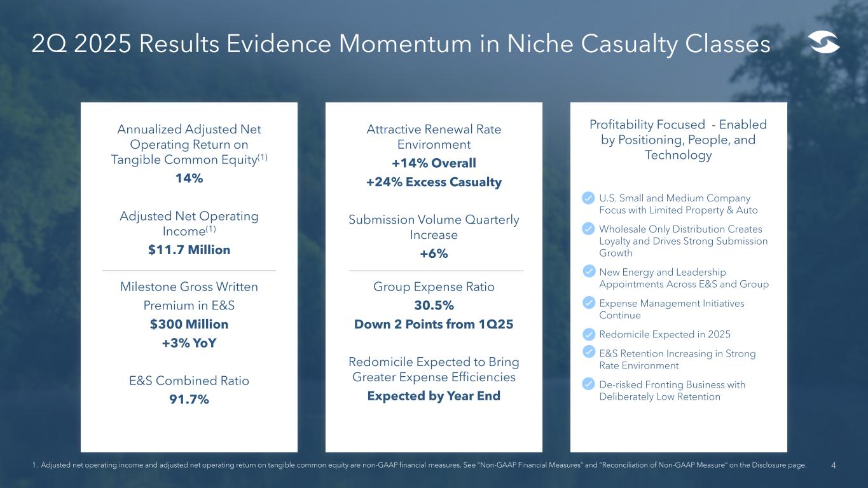This screenshot has width=868, height=488.
Task: Click the 91.7% E&S Combined Ratio value
Action: (x=189, y=399)
